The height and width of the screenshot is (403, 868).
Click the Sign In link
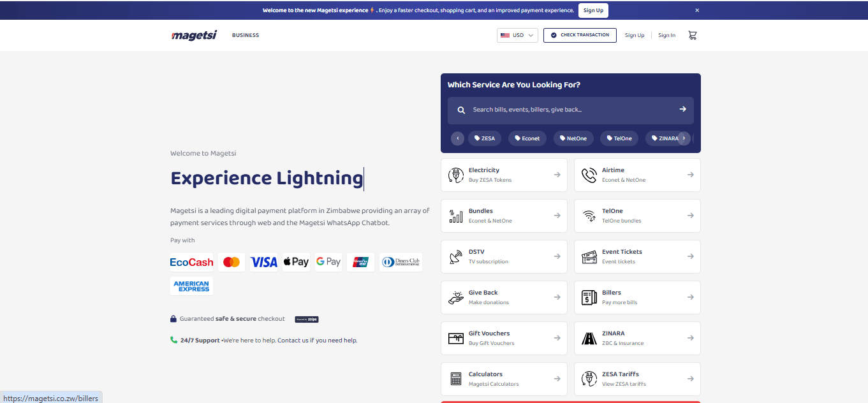coord(667,36)
